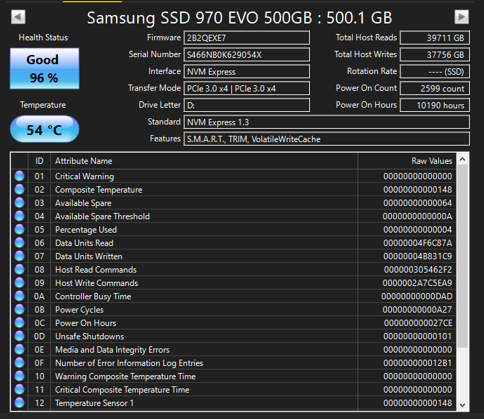Click status orb for Available Spare Threshold
The width and height of the screenshot is (484, 419).
20,216
